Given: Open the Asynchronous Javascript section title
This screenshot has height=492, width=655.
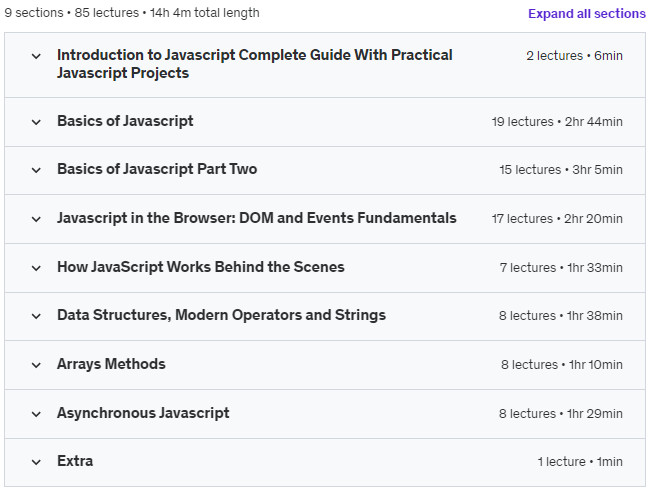Looking at the screenshot, I should tap(143, 413).
